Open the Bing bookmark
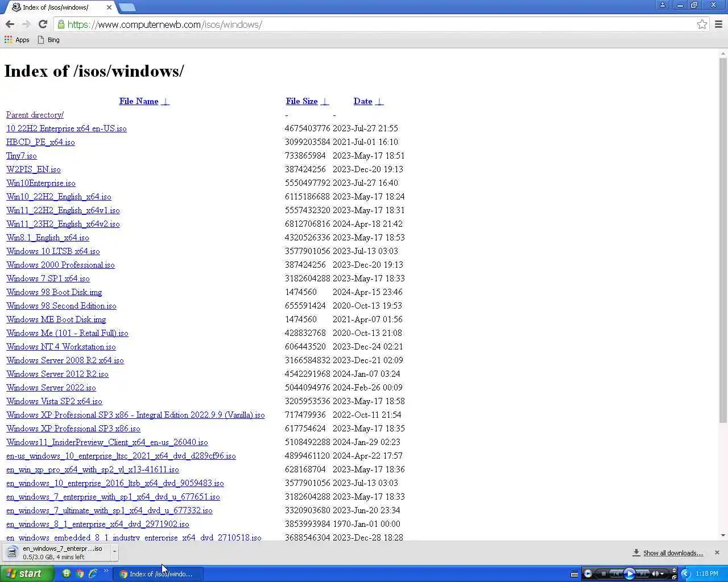Image resolution: width=728 pixels, height=582 pixels. 48,40
